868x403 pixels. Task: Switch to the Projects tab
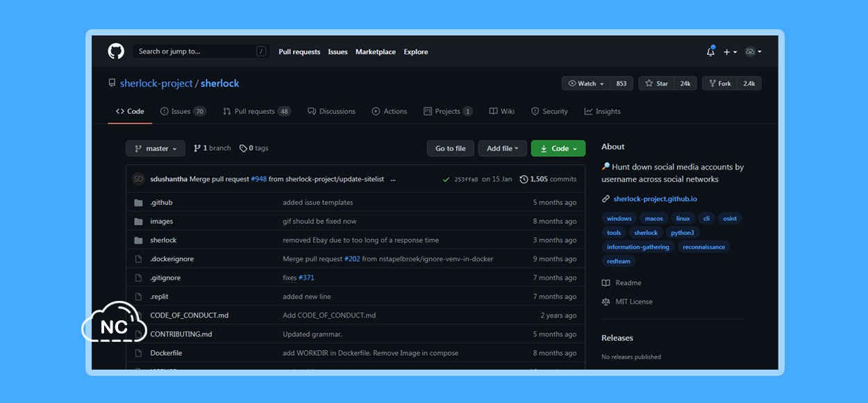coord(448,111)
